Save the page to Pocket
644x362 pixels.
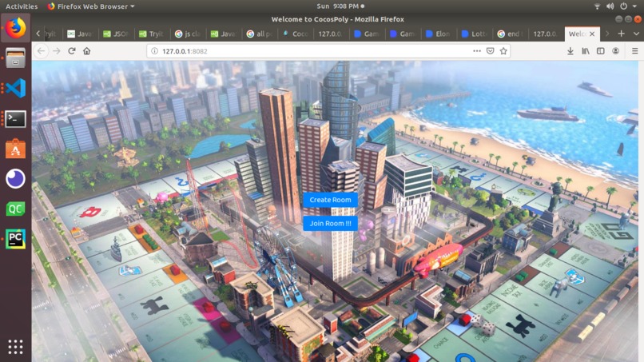pos(490,51)
